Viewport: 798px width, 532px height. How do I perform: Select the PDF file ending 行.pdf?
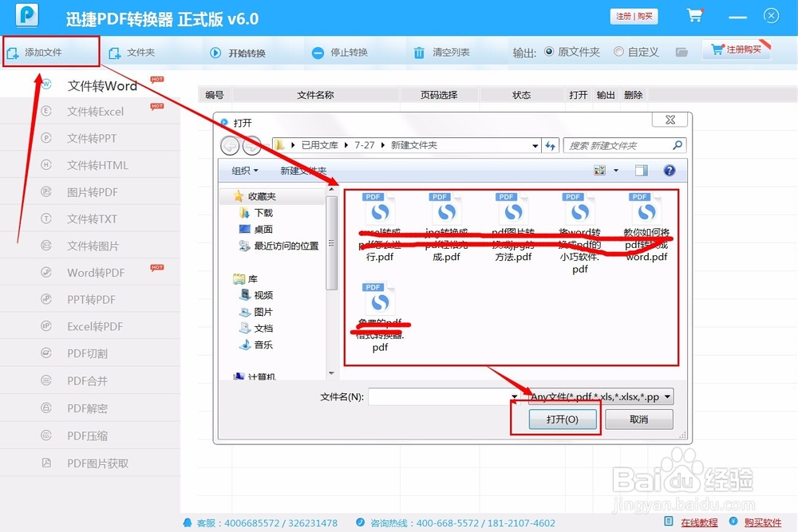coord(380,227)
